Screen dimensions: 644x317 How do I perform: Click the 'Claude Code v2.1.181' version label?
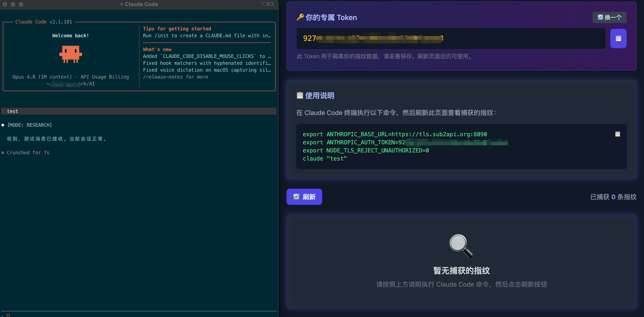point(44,22)
